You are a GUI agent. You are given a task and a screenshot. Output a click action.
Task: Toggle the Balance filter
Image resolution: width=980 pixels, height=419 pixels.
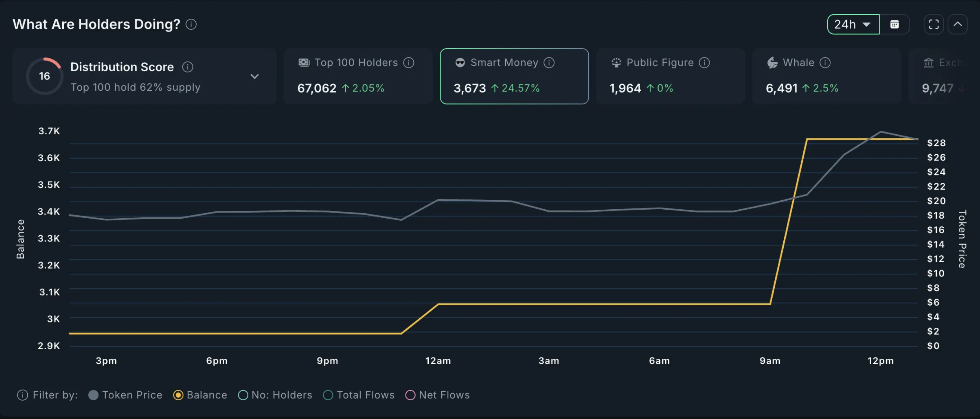200,395
